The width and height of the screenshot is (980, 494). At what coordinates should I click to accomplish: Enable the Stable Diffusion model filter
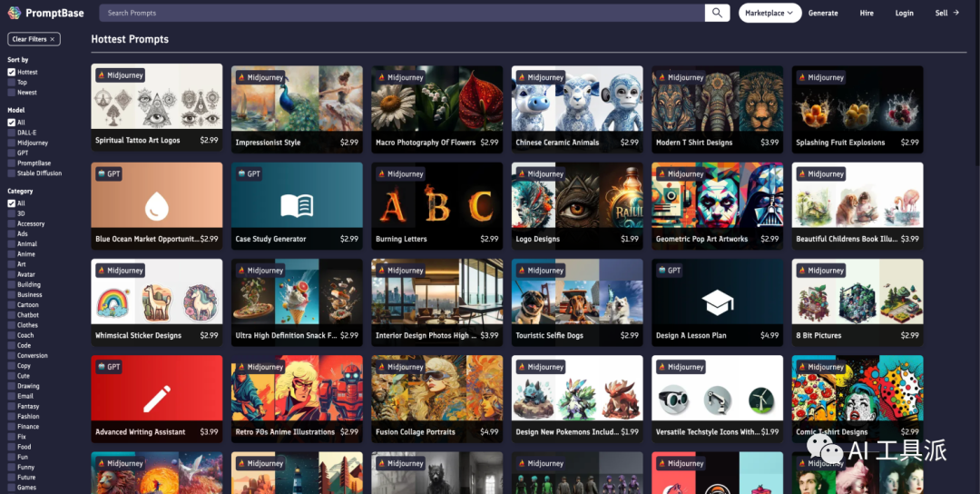(11, 173)
